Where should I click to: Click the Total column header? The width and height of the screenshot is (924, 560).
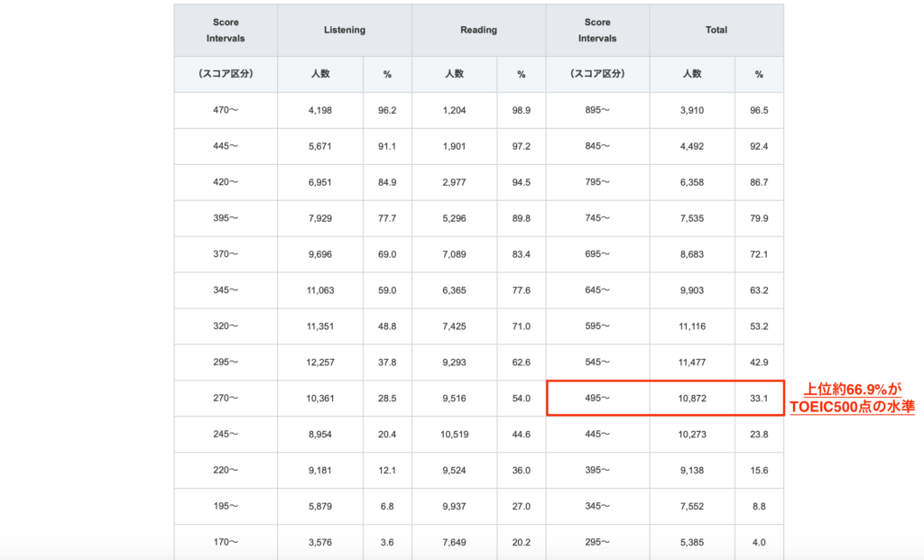click(716, 30)
